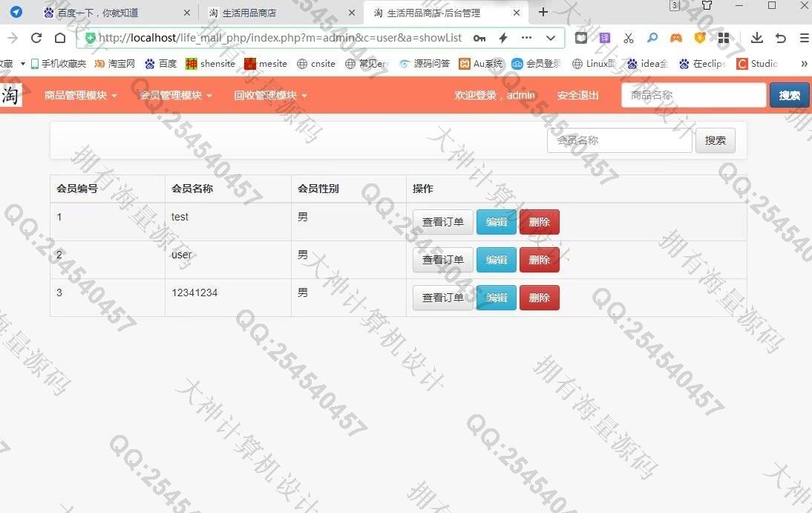Open the 百度 bookmark
Viewport: 812px width, 513px height.
coord(160,64)
